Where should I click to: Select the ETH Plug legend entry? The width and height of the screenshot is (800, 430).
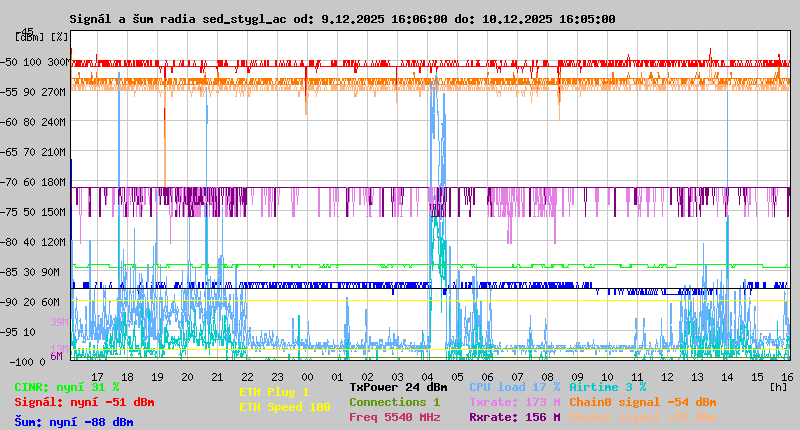[274, 393]
